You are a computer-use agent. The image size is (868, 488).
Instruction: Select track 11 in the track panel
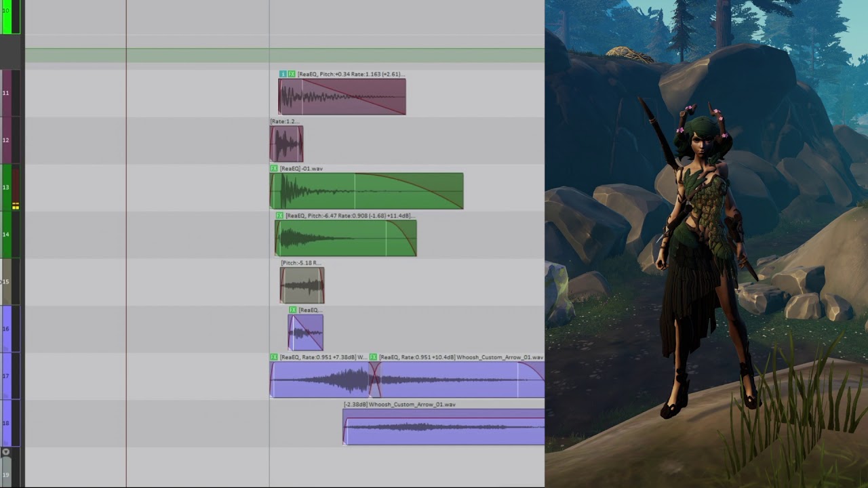click(x=6, y=93)
